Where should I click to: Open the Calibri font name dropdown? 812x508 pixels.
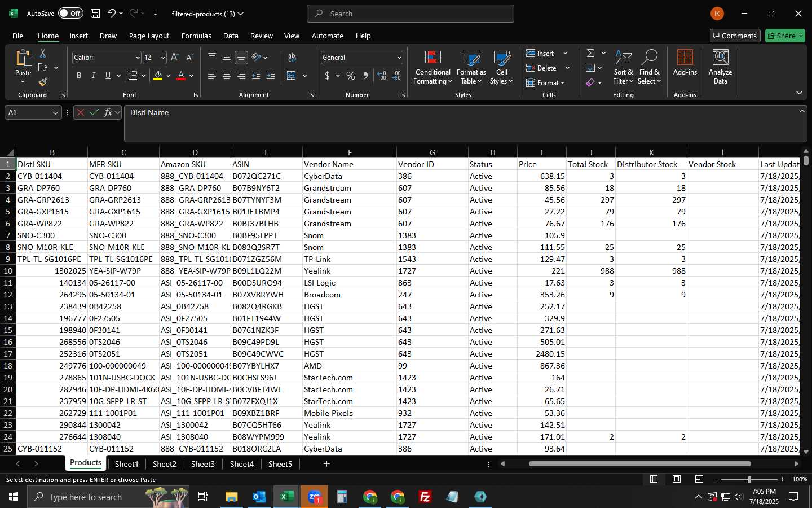(138, 58)
